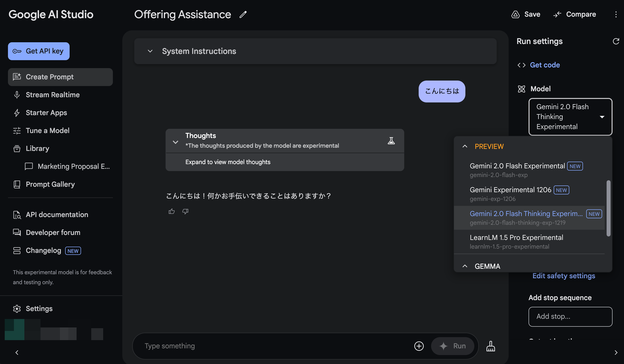Image resolution: width=624 pixels, height=364 pixels.
Task: Collapse the PREVIEW model group
Action: 465,146
